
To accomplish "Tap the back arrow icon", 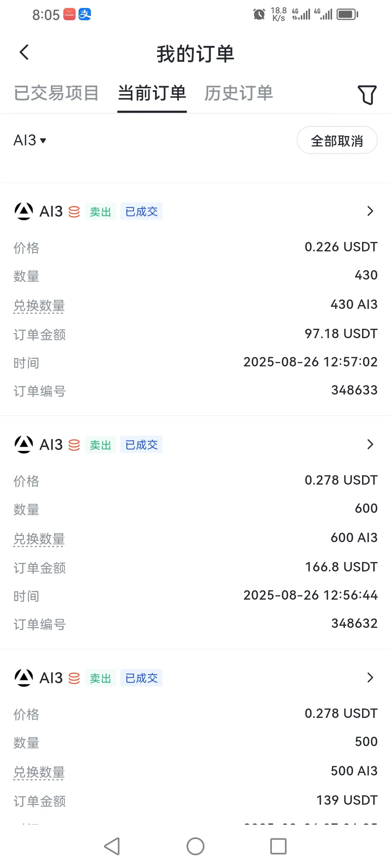I will (x=24, y=52).
